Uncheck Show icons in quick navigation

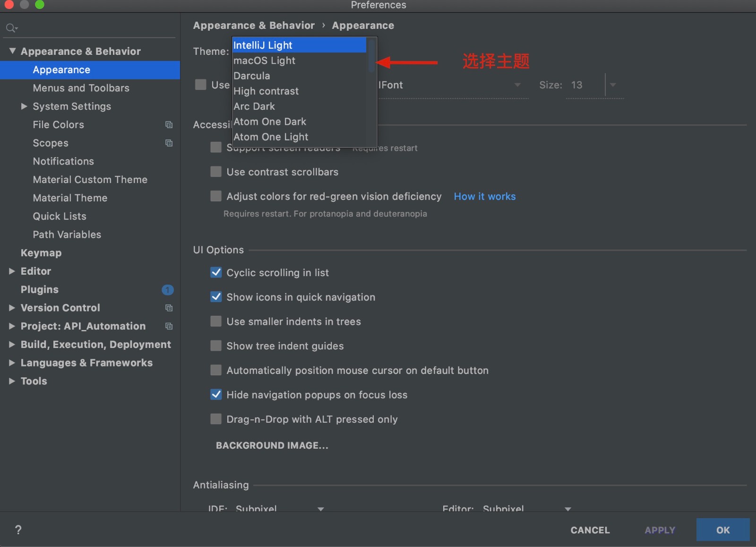(216, 297)
